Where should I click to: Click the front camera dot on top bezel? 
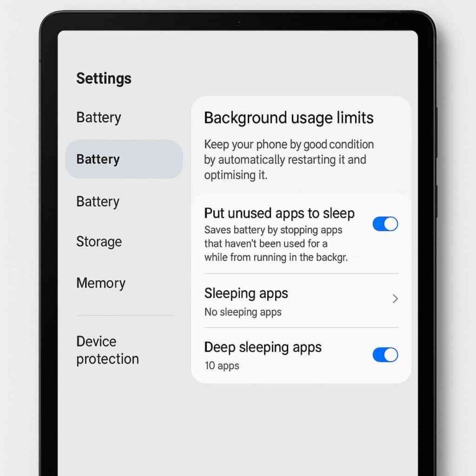239,22
